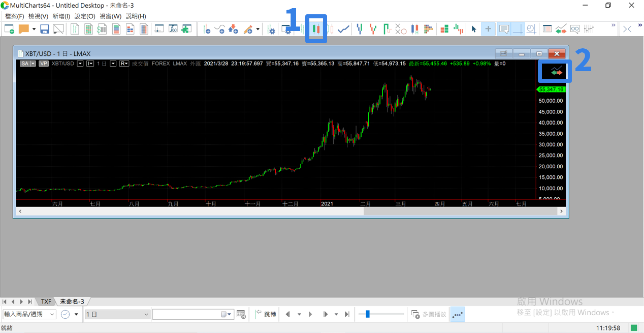Screen dimensions: 644x333
Task: Switch to the hollow candlestick style icon
Action: (x=331, y=29)
